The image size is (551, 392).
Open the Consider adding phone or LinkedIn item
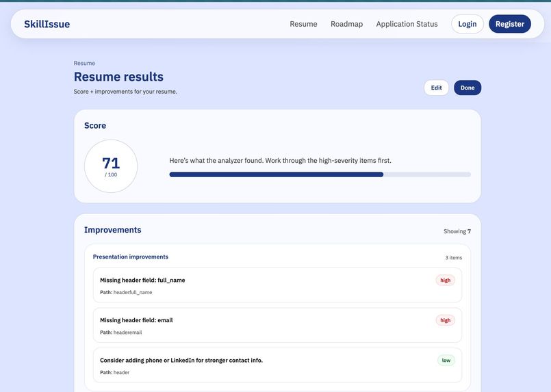pos(277,365)
